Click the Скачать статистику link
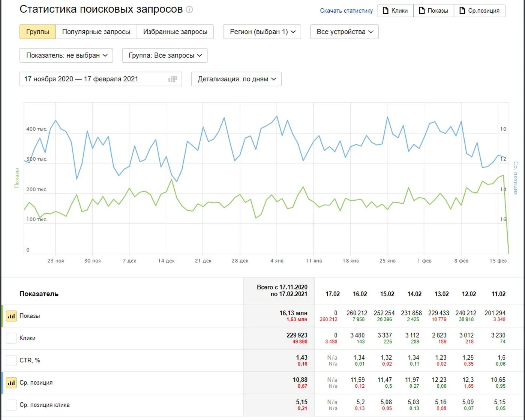The height and width of the screenshot is (420, 525). (346, 11)
